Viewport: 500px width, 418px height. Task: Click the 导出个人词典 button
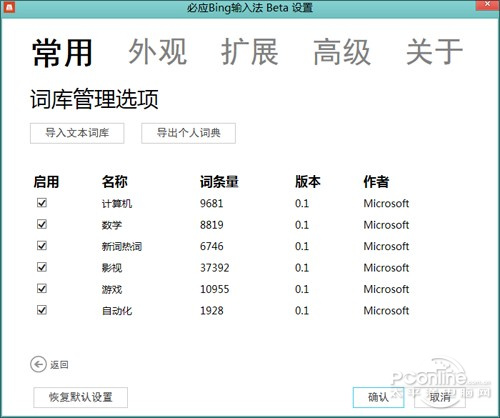click(188, 133)
